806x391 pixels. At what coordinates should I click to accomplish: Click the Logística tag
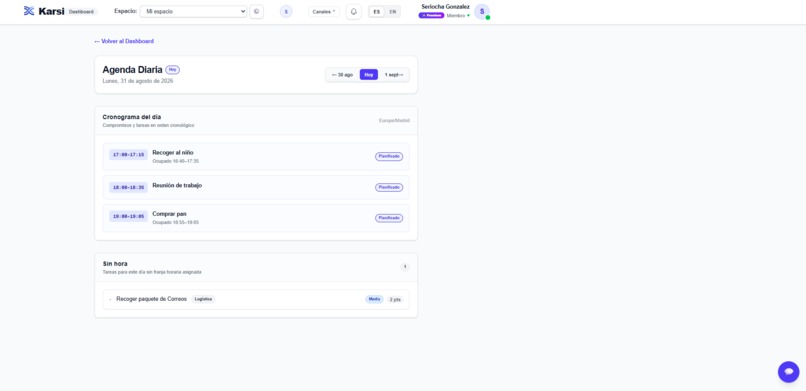(x=204, y=299)
